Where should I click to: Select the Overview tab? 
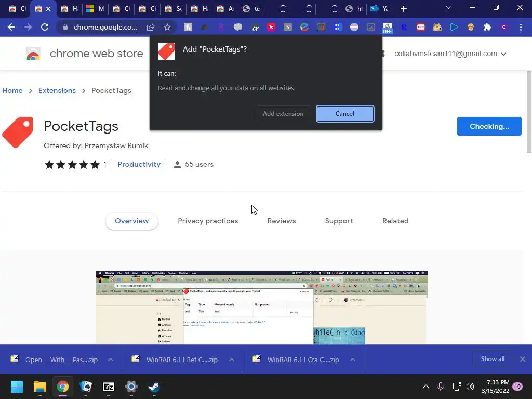tap(131, 221)
